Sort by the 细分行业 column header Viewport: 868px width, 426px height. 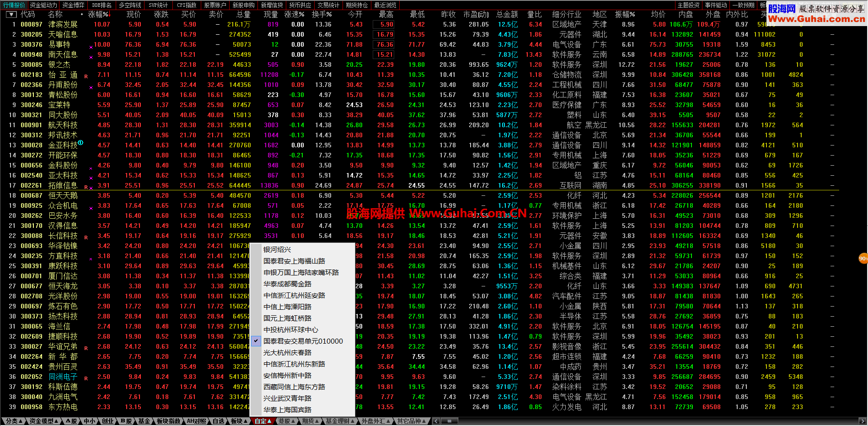567,15
